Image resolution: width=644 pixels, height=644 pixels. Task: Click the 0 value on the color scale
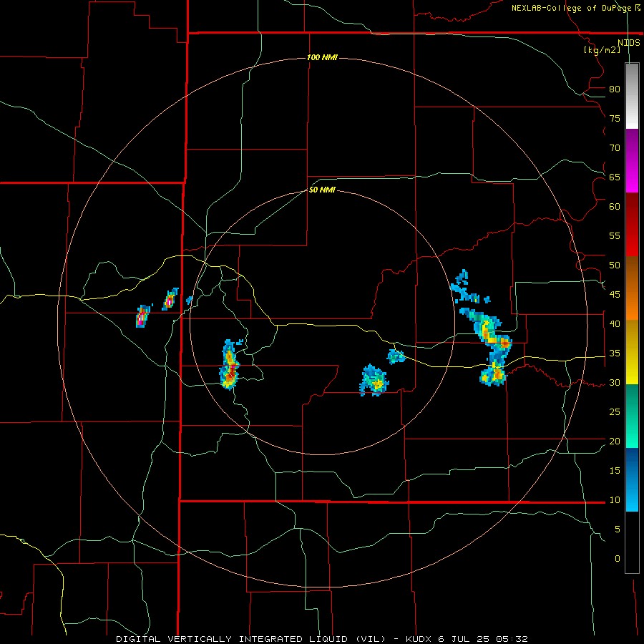coord(618,559)
